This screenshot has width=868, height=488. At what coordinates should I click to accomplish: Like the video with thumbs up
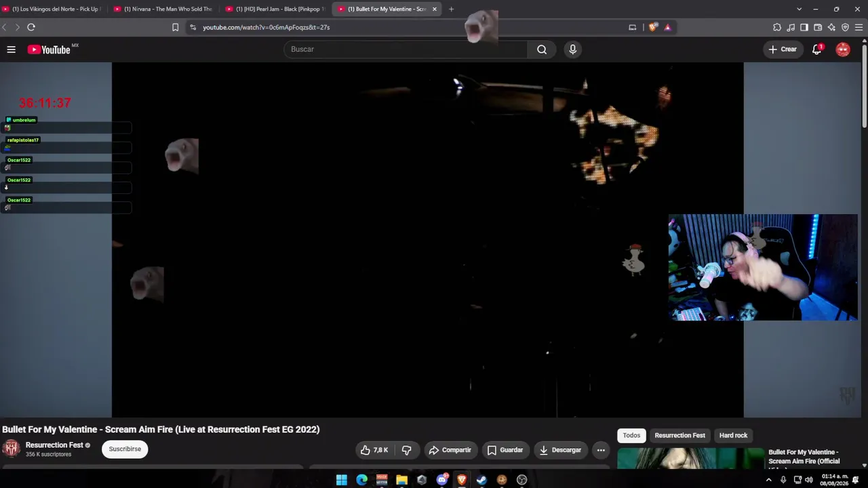click(x=375, y=450)
